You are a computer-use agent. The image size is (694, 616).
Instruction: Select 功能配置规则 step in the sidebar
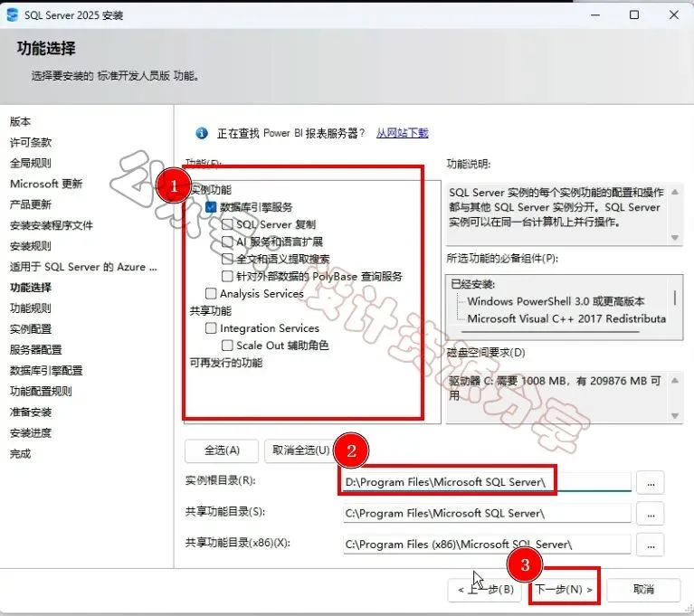[x=41, y=391]
